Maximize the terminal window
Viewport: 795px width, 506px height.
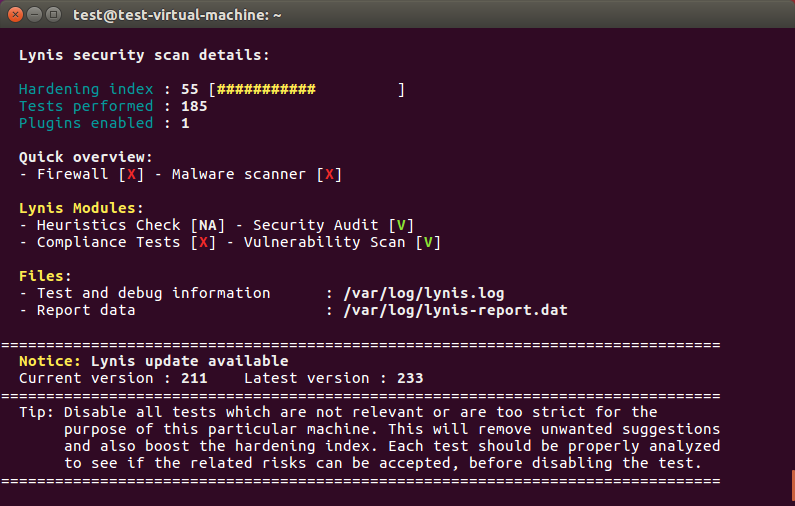click(54, 14)
